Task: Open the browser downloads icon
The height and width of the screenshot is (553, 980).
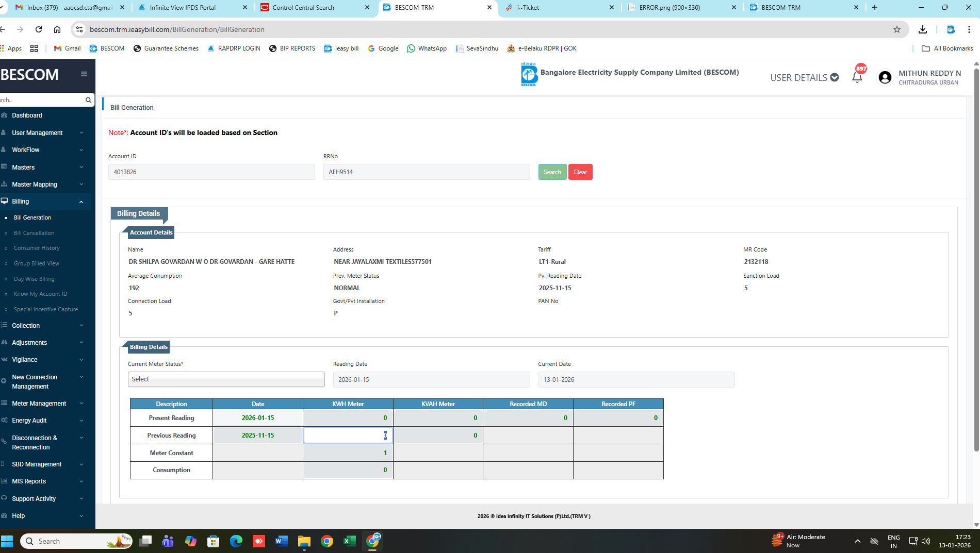Action: (x=923, y=29)
